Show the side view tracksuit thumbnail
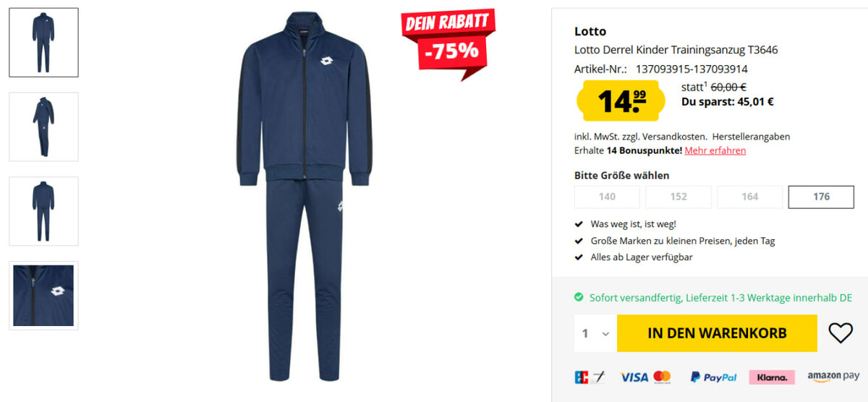Image resolution: width=868 pixels, height=402 pixels. [43, 127]
